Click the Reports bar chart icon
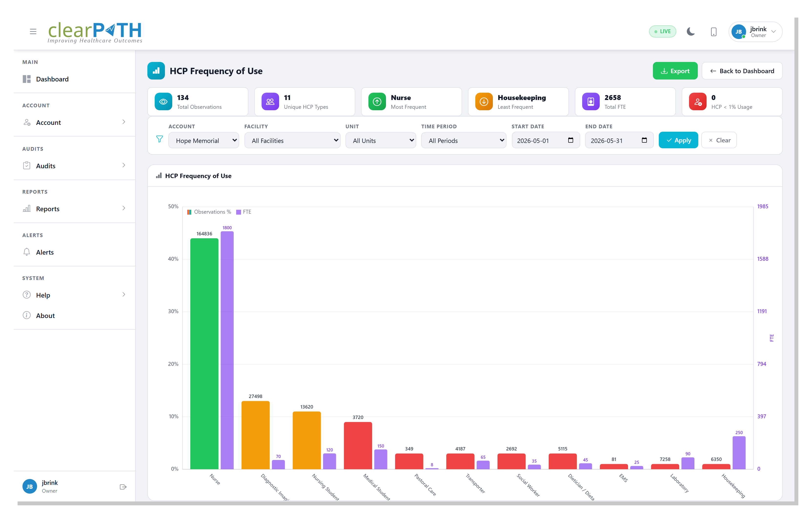 (x=27, y=208)
